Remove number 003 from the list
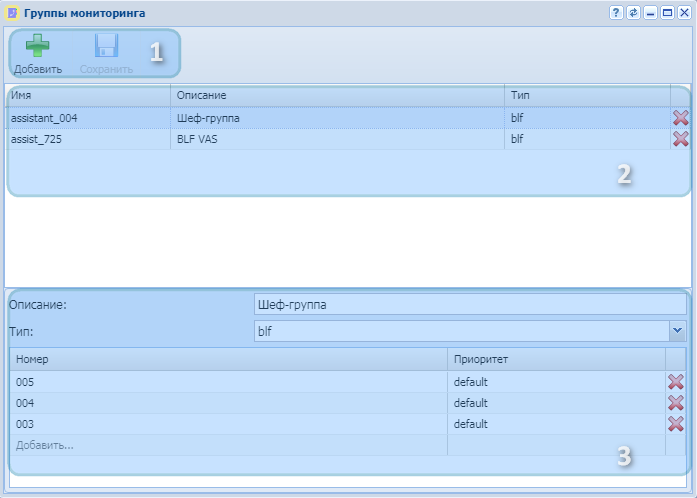Image resolution: width=697 pixels, height=498 pixels. [676, 424]
